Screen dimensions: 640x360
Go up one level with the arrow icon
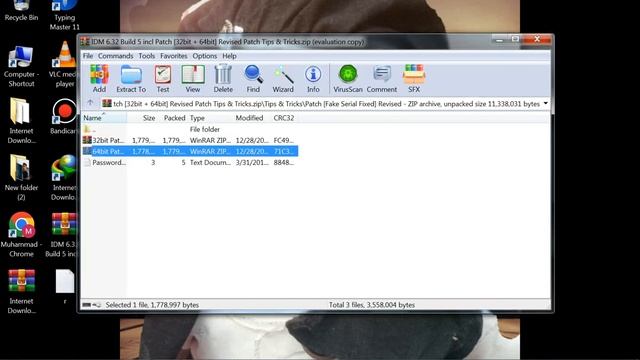90,103
